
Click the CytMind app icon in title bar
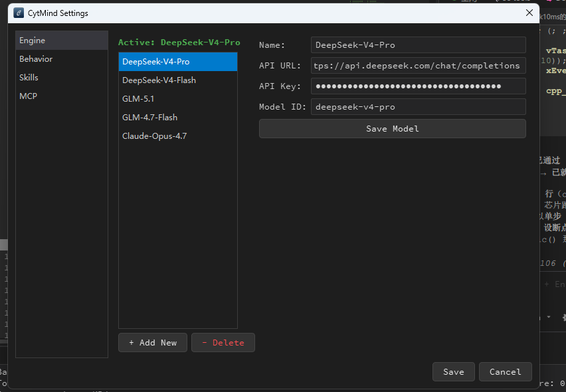19,13
